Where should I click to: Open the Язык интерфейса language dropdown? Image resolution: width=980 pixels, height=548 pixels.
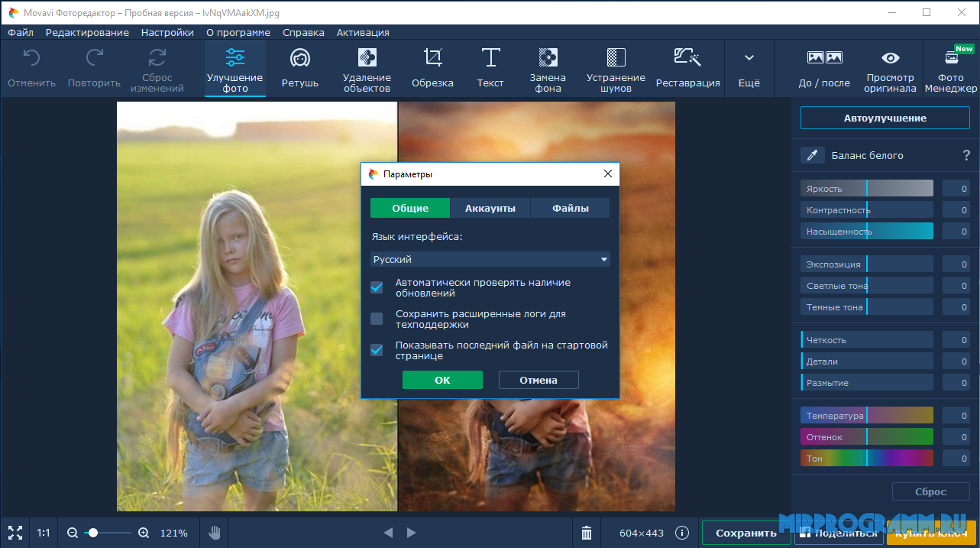pyautogui.click(x=490, y=260)
